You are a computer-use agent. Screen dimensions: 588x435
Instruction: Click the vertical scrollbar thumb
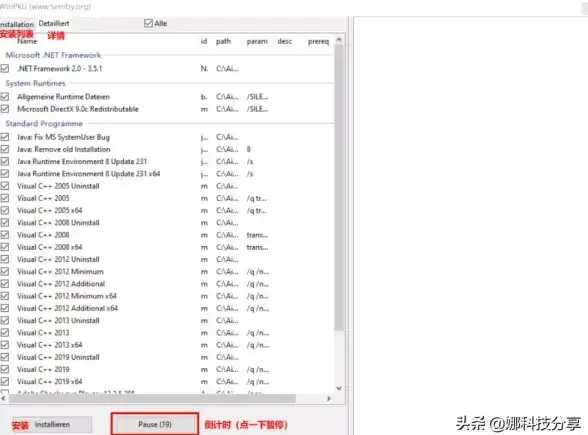click(339, 188)
